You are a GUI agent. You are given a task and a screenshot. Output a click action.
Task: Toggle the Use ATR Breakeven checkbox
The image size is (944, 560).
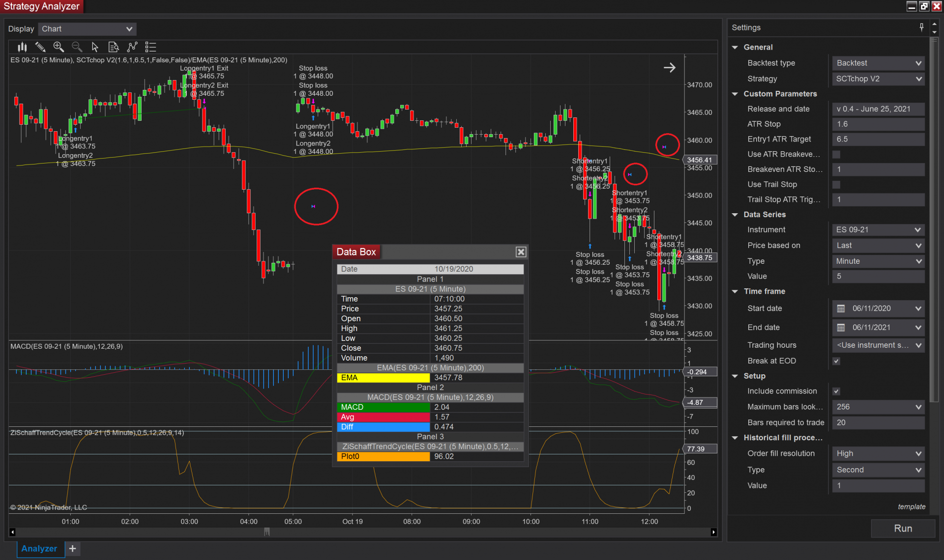tap(836, 154)
